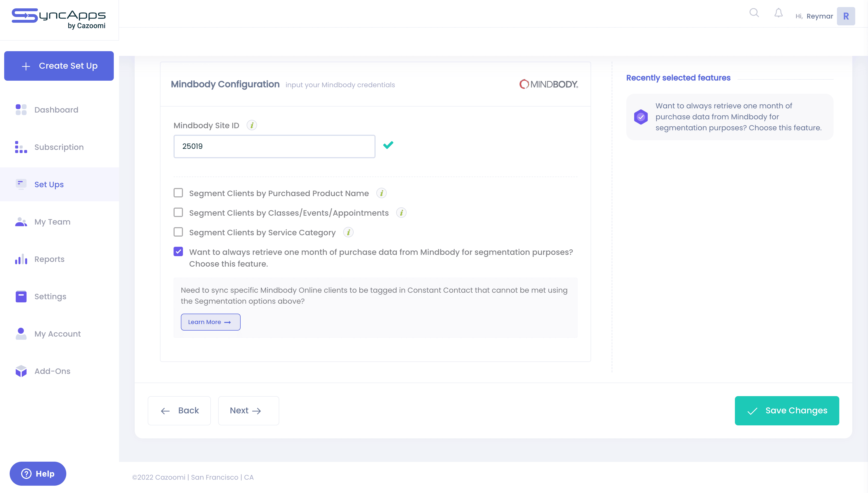Screen dimensions: 868x493
Task: Click the Save Changes button
Action: click(786, 410)
